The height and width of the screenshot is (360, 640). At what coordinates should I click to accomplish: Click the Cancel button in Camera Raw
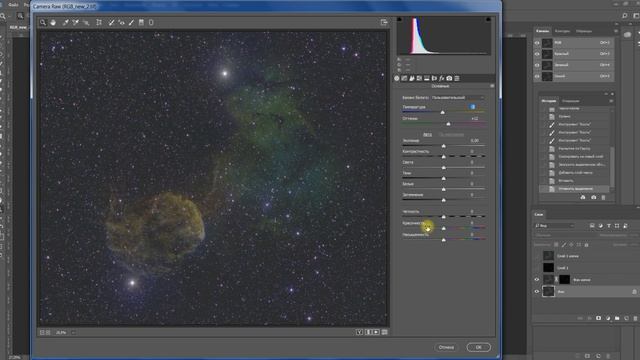(x=446, y=347)
